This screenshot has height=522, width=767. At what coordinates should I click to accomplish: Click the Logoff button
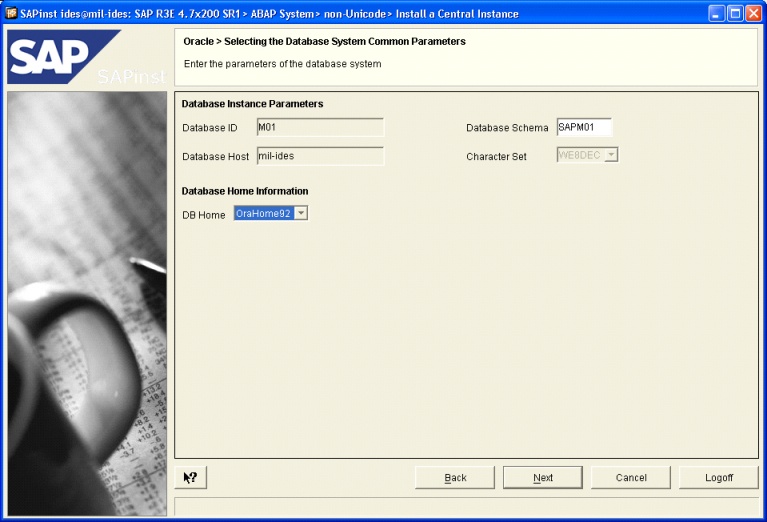point(719,477)
